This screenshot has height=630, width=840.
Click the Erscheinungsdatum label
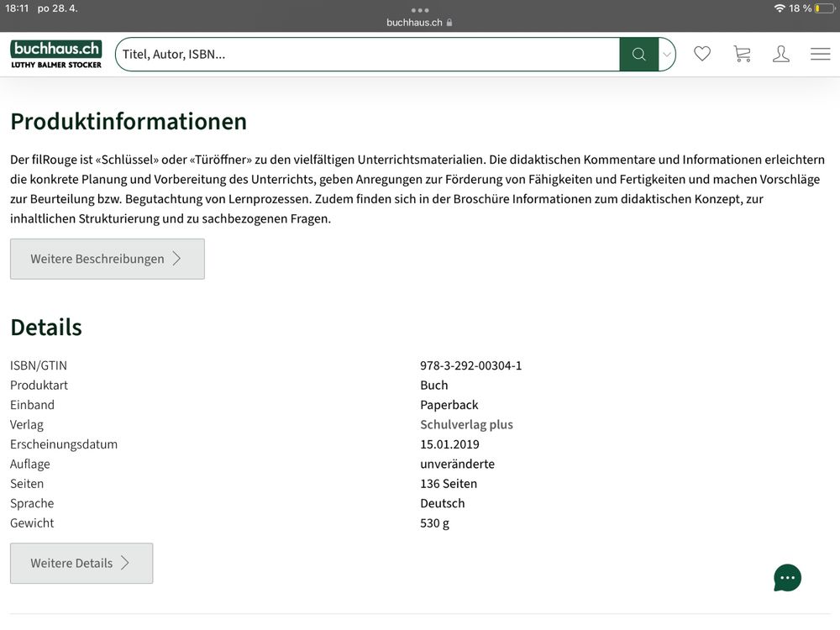click(64, 444)
